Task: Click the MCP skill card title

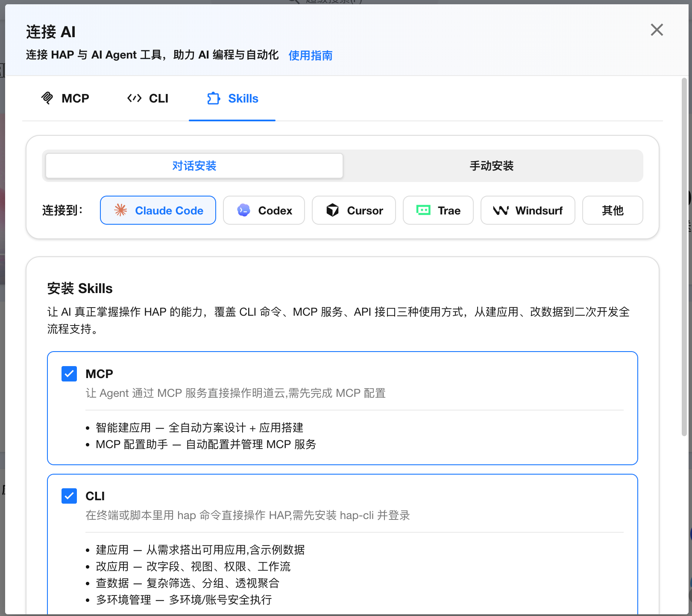Action: pyautogui.click(x=100, y=374)
